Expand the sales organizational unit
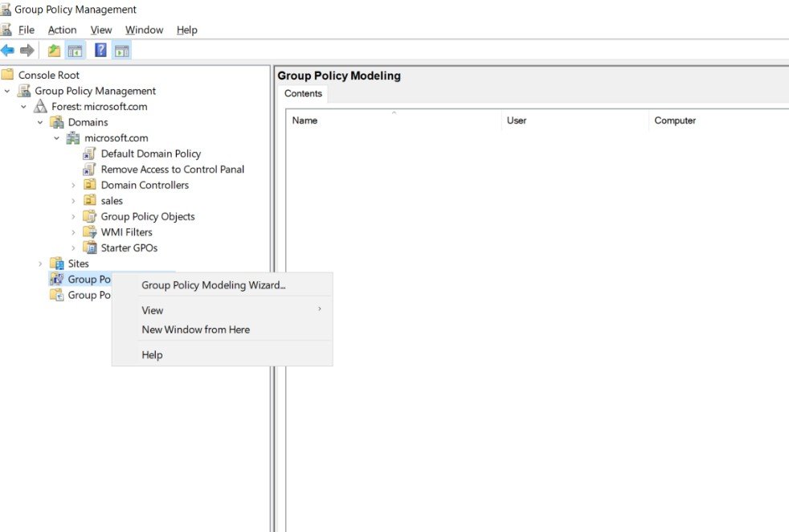The height and width of the screenshot is (532, 789). (73, 201)
